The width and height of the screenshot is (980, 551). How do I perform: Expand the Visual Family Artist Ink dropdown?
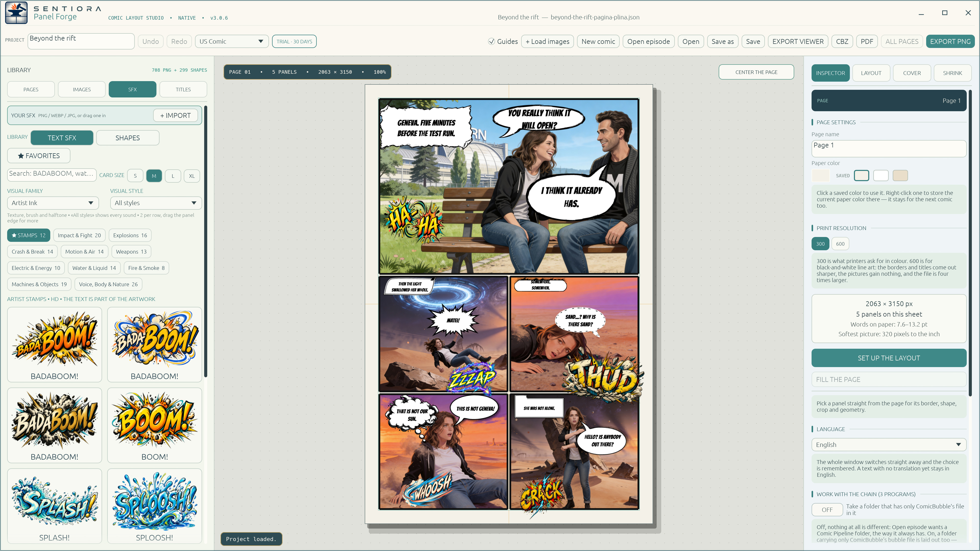(53, 203)
